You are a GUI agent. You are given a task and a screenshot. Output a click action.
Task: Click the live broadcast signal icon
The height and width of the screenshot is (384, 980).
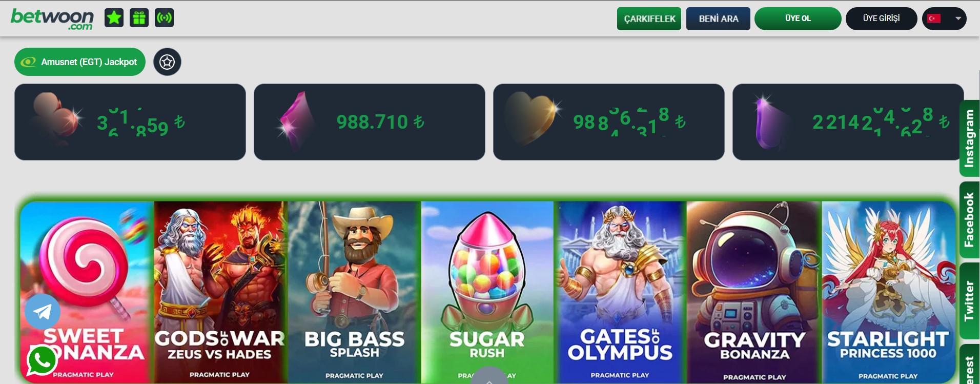(164, 18)
